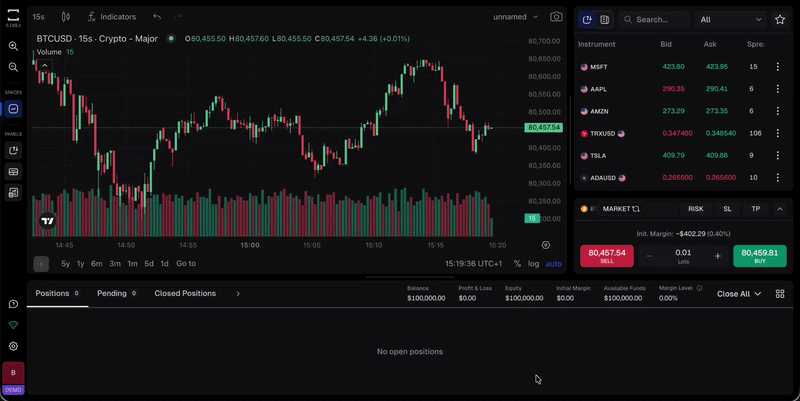Toggle the percent scale mode
Viewport: 800px width, 401px height.
517,264
